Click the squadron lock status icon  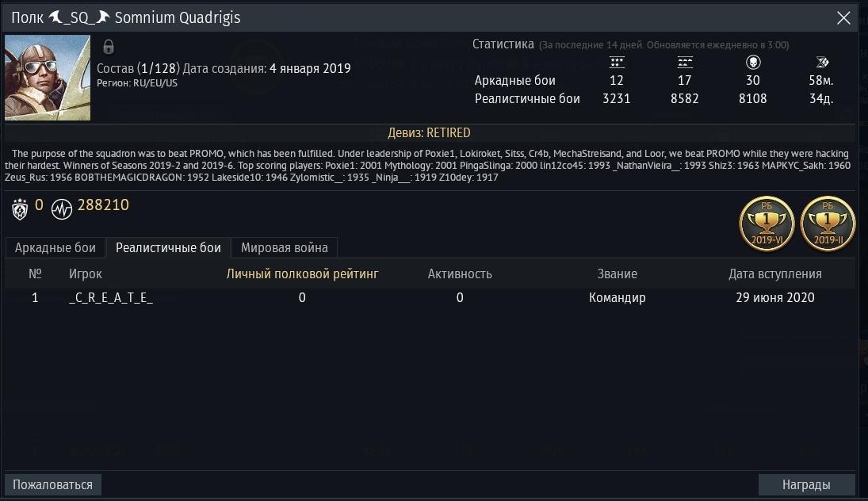pos(109,47)
